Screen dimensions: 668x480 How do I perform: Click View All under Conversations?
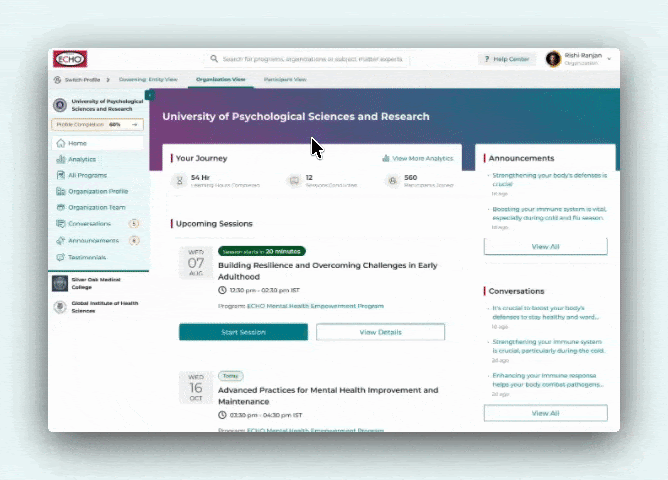click(546, 413)
